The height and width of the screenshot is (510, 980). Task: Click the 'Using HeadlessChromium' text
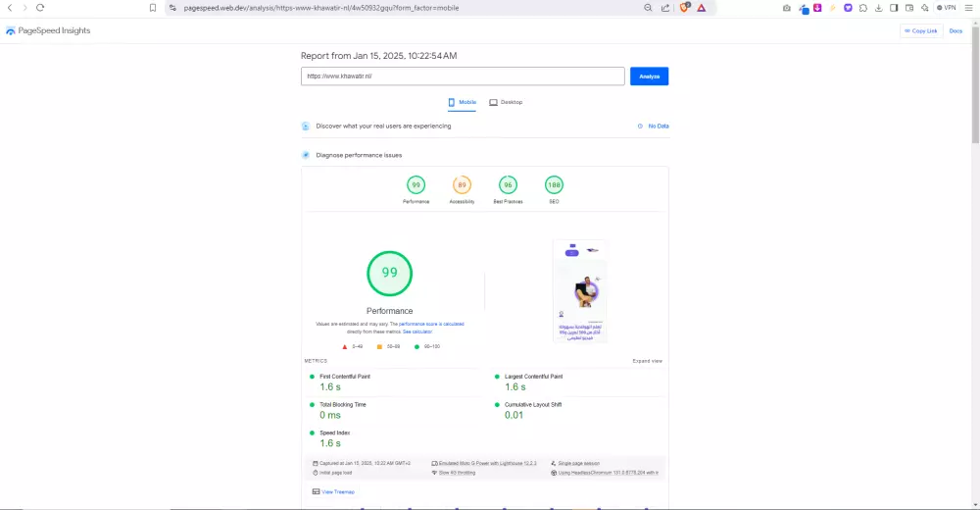click(x=608, y=473)
